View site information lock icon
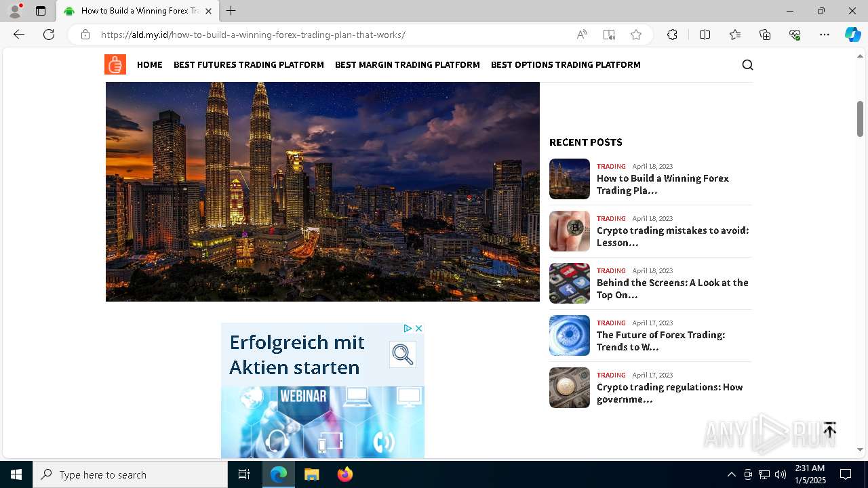Viewport: 868px width, 488px height. click(85, 35)
